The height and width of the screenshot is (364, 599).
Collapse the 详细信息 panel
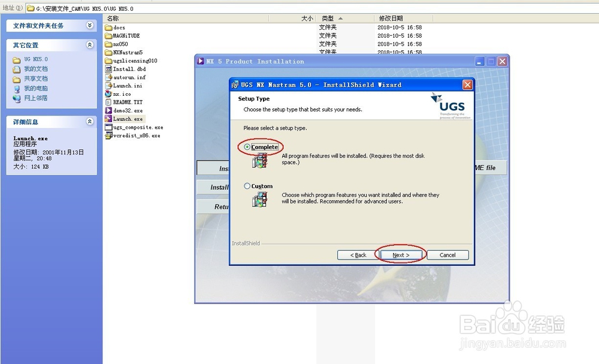tap(90, 122)
